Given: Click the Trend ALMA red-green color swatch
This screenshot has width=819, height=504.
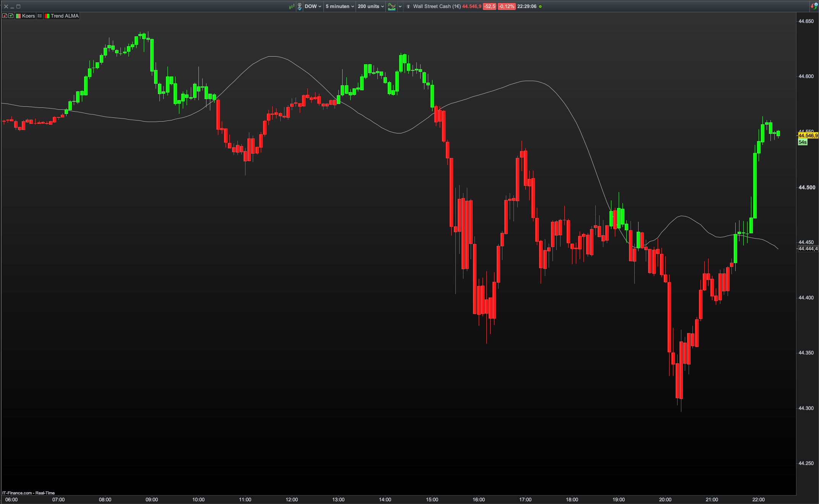Looking at the screenshot, I should pos(47,16).
